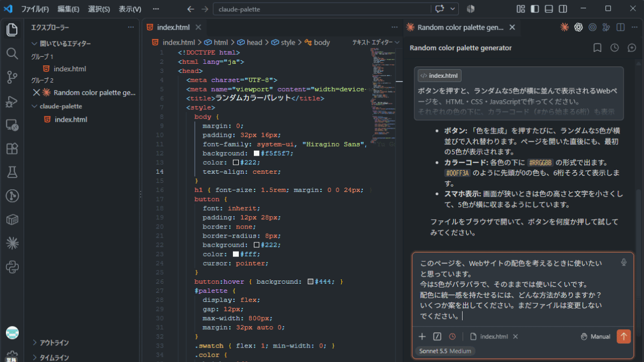Open the chat dropdown arrow in the title bar
Image resolution: width=644 pixels, height=362 pixels.
coord(453,9)
